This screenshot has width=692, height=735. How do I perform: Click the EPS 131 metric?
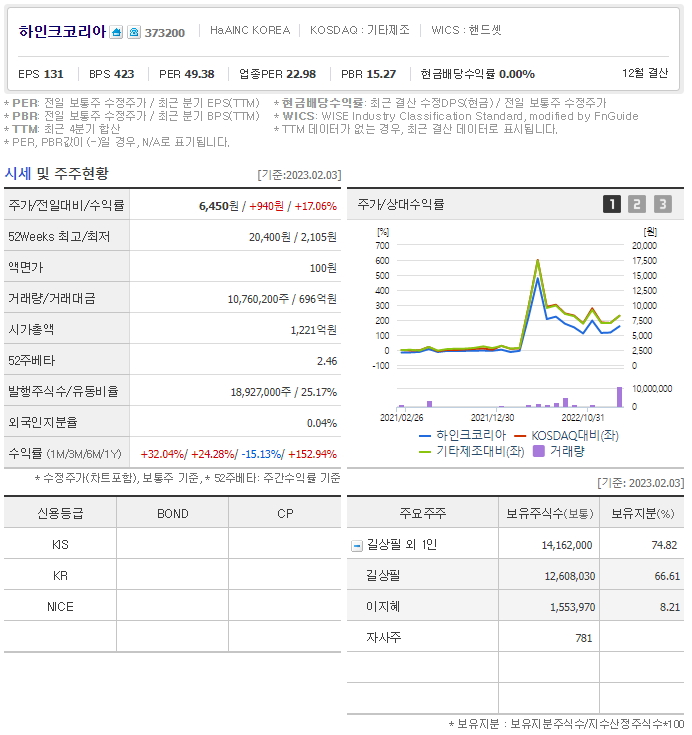coord(41,74)
